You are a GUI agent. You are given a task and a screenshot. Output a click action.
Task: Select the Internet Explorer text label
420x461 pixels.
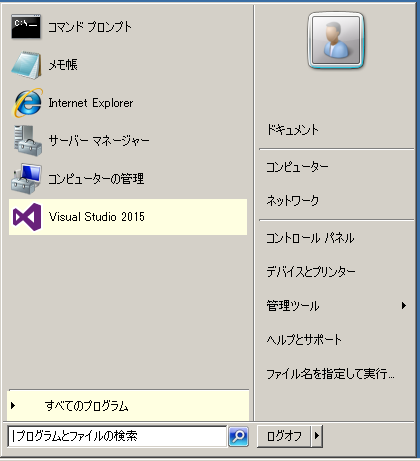(91, 103)
